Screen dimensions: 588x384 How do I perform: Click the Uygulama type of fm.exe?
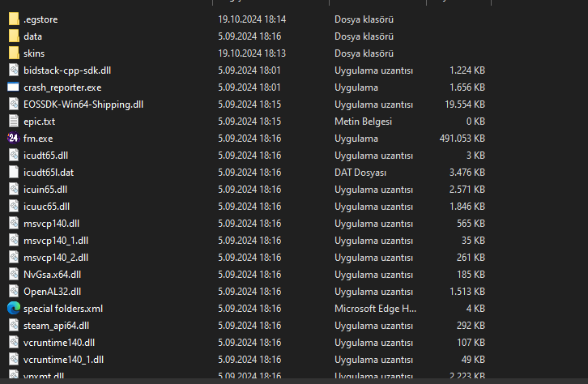(x=356, y=139)
